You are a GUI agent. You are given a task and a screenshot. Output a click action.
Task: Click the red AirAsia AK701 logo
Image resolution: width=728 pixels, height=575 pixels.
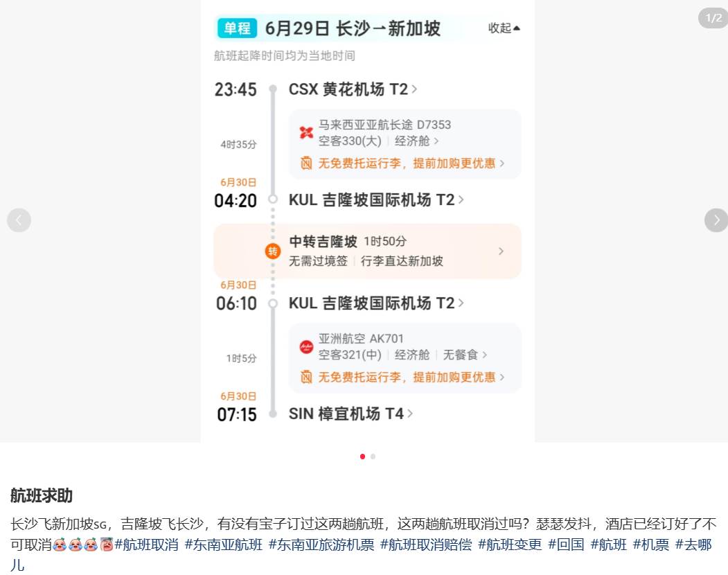click(x=306, y=347)
